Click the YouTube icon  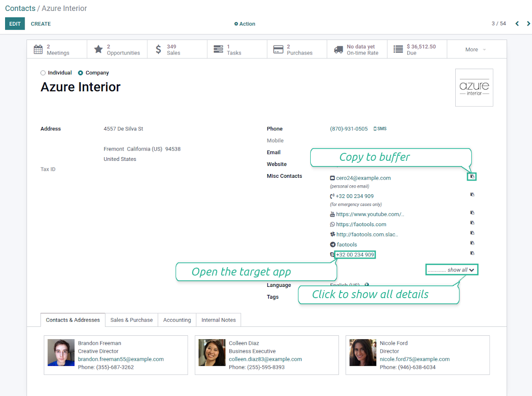332,214
